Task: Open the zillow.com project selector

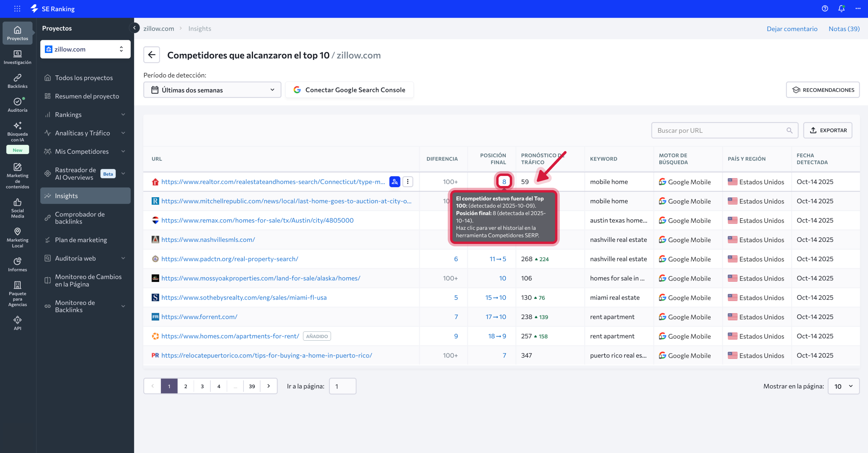Action: click(85, 49)
